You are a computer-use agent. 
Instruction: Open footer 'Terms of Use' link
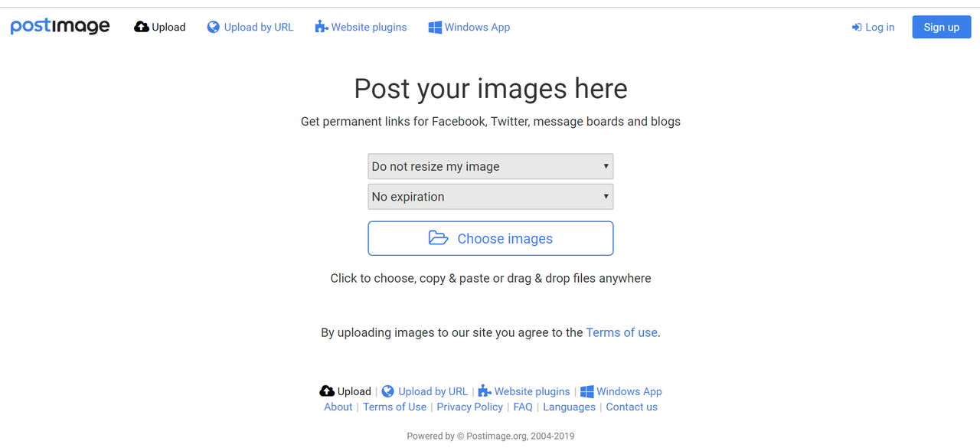click(x=394, y=407)
